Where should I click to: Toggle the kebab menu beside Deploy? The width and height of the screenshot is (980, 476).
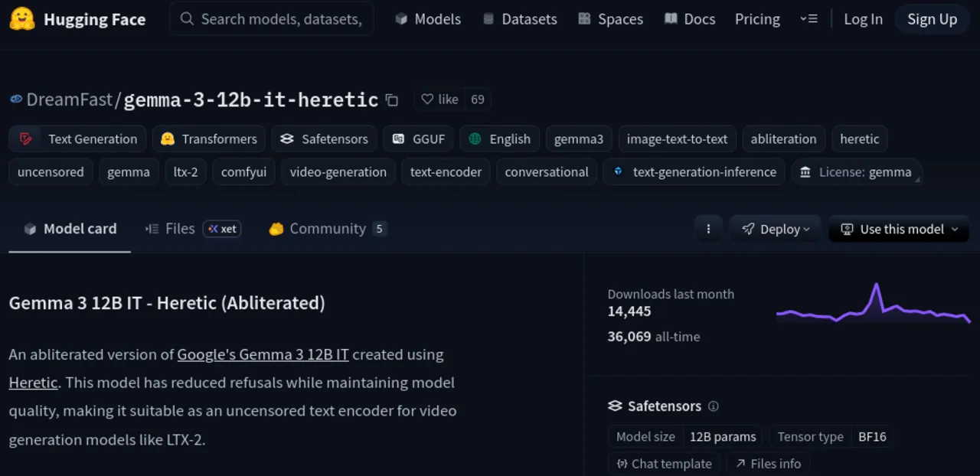(x=708, y=228)
